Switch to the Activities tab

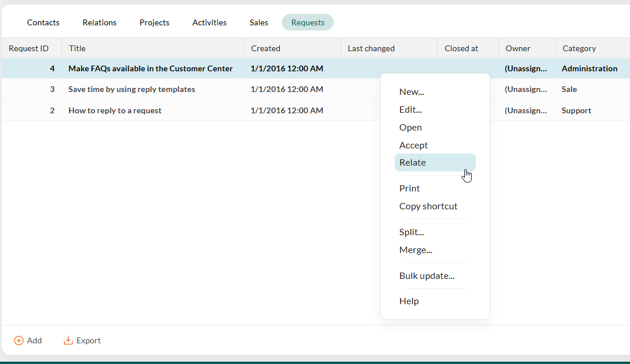[209, 22]
